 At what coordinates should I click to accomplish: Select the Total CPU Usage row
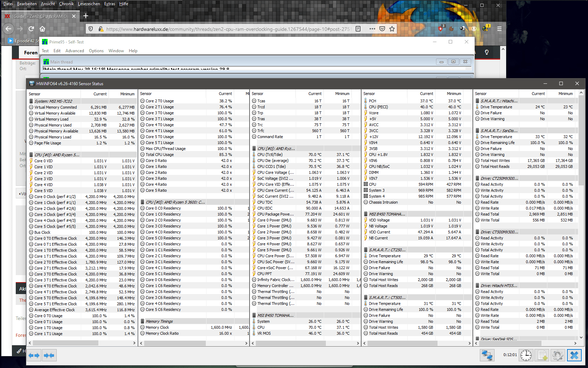coord(194,155)
